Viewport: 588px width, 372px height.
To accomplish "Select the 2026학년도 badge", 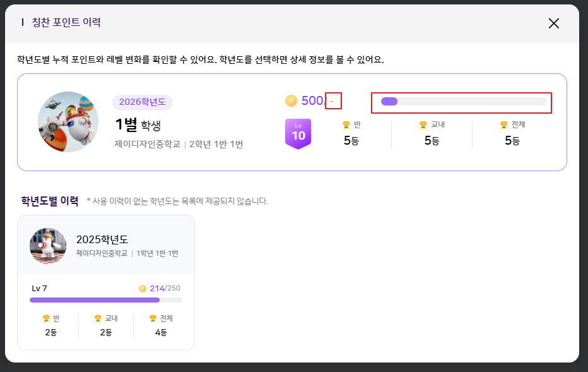I will (x=142, y=102).
